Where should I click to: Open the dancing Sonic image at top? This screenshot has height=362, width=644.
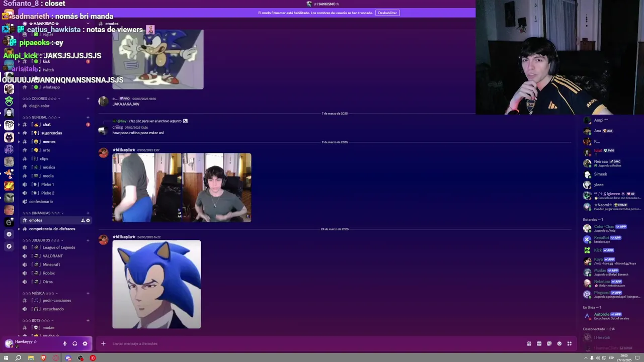(158, 59)
